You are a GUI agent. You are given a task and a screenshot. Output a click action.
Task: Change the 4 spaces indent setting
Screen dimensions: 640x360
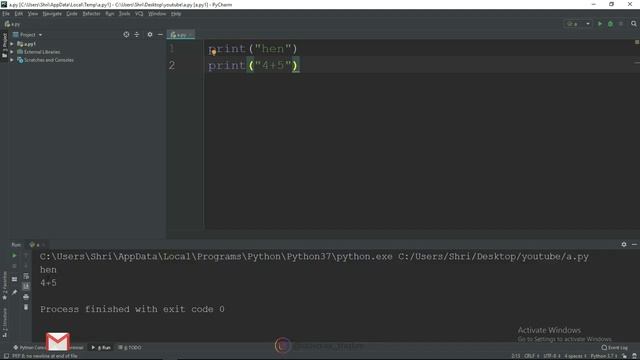click(x=575, y=356)
